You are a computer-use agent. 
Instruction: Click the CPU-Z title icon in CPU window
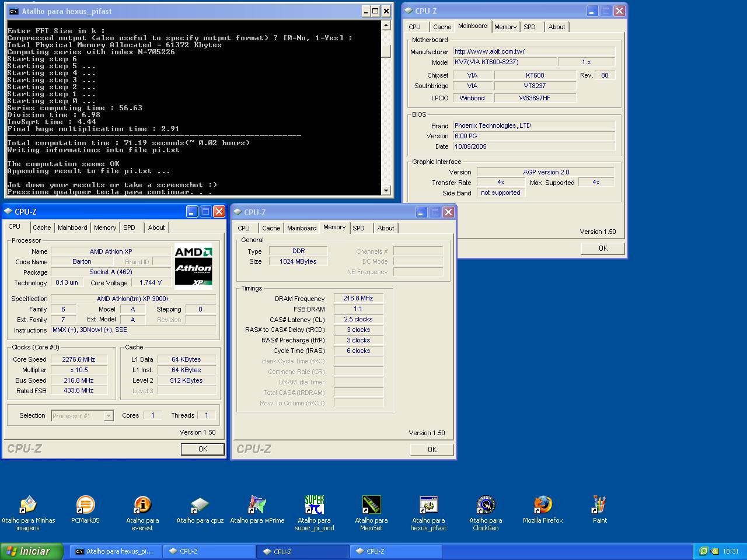click(x=8, y=212)
